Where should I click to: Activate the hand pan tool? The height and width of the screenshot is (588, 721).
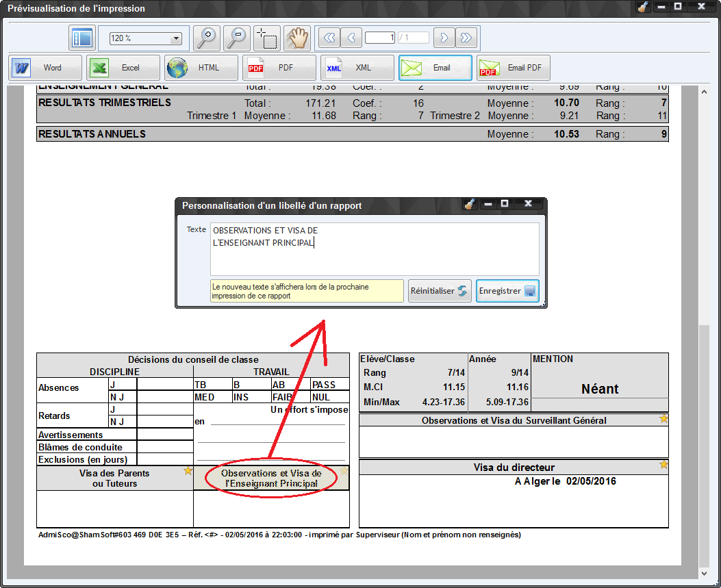(298, 38)
